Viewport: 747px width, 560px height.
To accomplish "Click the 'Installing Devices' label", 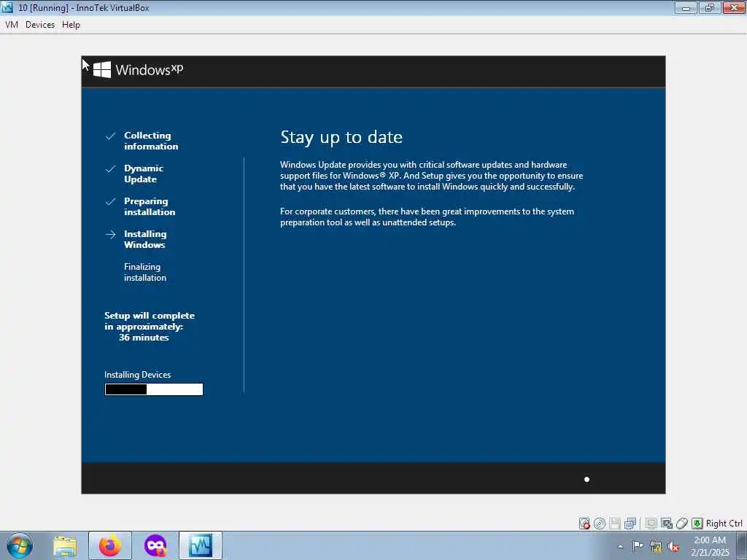I will [138, 375].
